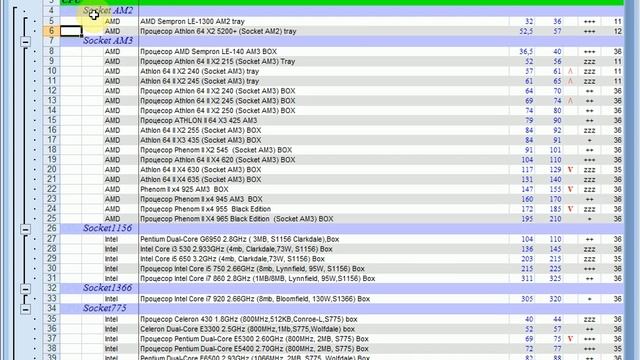Click row header 6
Screen dimensions: 640x360
click(x=51, y=31)
